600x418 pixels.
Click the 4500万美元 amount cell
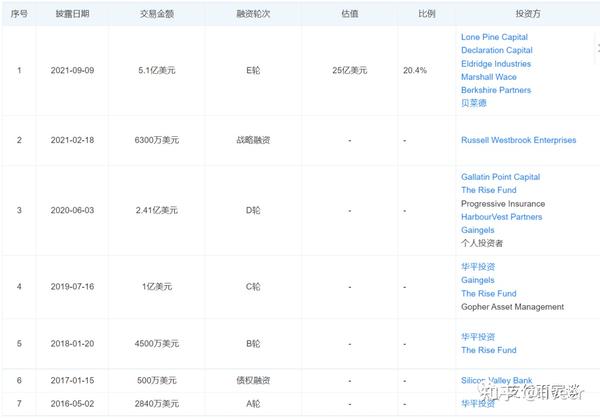[x=157, y=343]
